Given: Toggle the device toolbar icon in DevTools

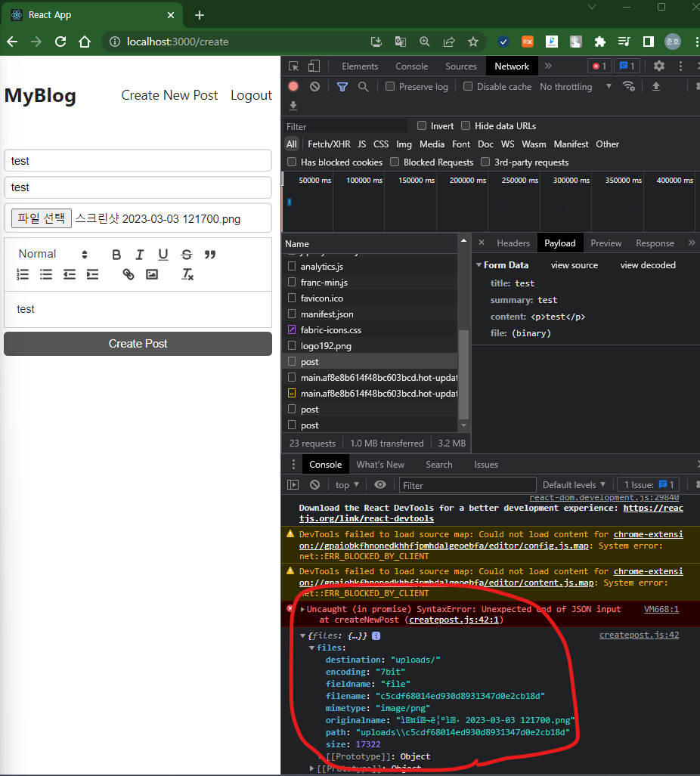Looking at the screenshot, I should click(x=314, y=66).
